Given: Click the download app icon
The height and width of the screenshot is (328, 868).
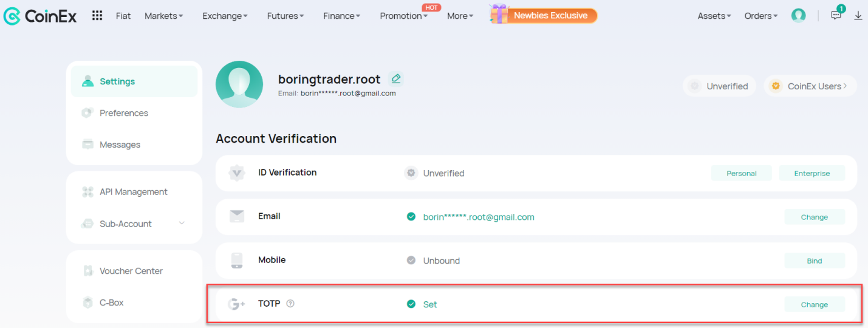Looking at the screenshot, I should [x=858, y=16].
